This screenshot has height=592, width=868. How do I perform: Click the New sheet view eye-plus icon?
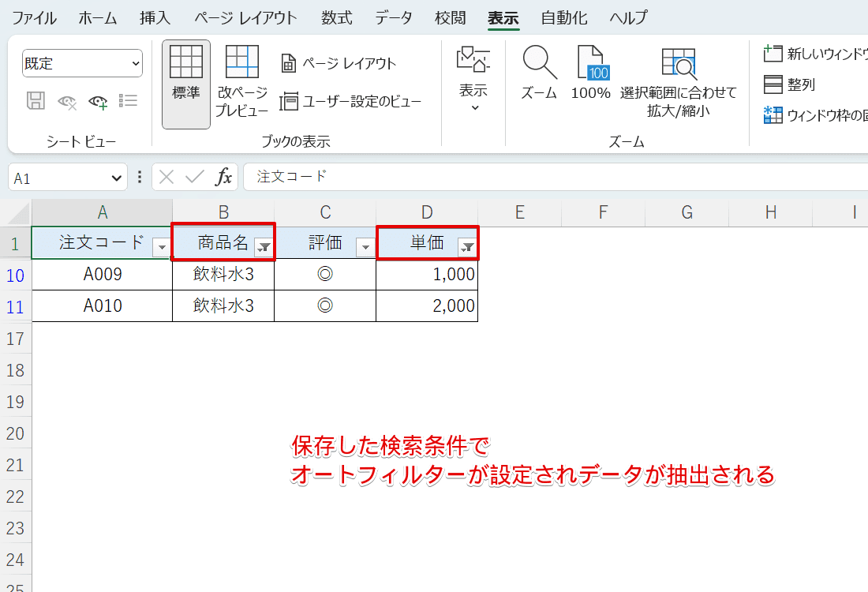98,101
